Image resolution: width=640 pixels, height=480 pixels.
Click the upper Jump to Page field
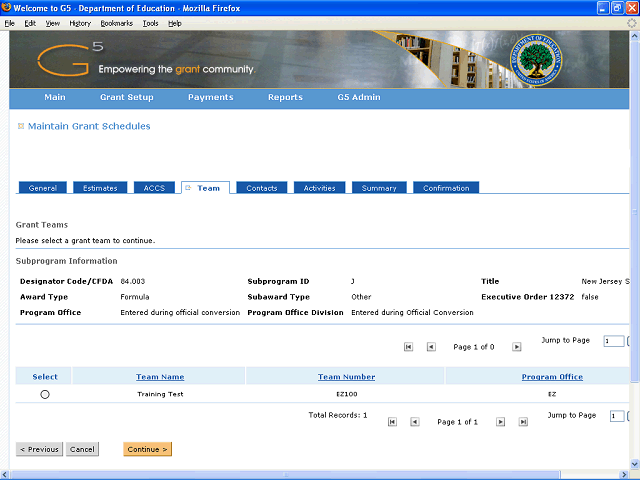(x=613, y=341)
